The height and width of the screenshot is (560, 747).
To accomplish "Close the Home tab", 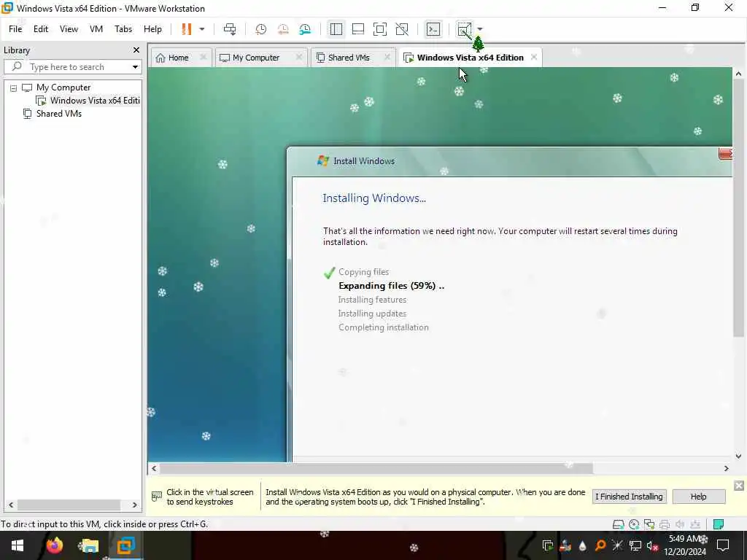I will click(x=204, y=57).
